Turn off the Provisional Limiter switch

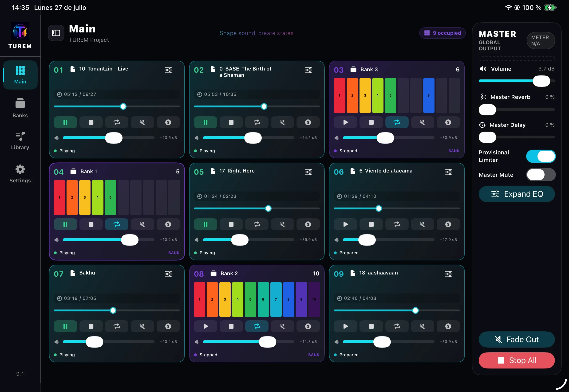coord(541,156)
